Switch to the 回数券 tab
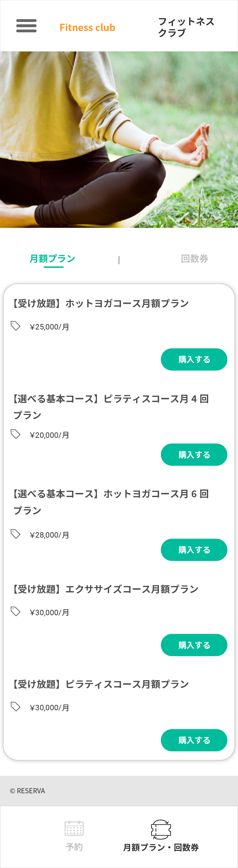Screen dimensions: 238x868 tap(195, 259)
